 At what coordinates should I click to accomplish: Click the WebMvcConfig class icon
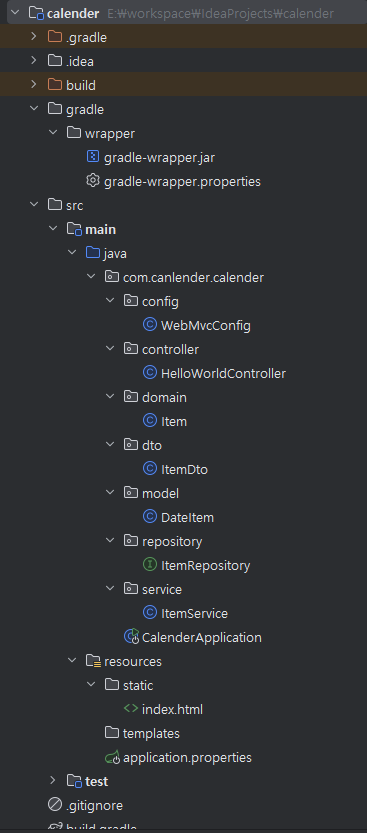(x=150, y=325)
